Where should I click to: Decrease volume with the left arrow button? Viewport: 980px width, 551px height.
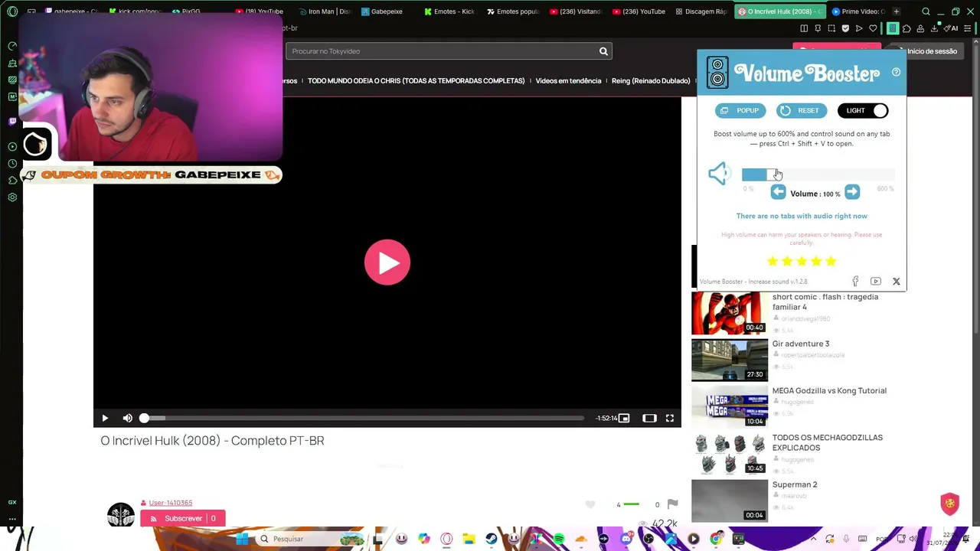(778, 193)
